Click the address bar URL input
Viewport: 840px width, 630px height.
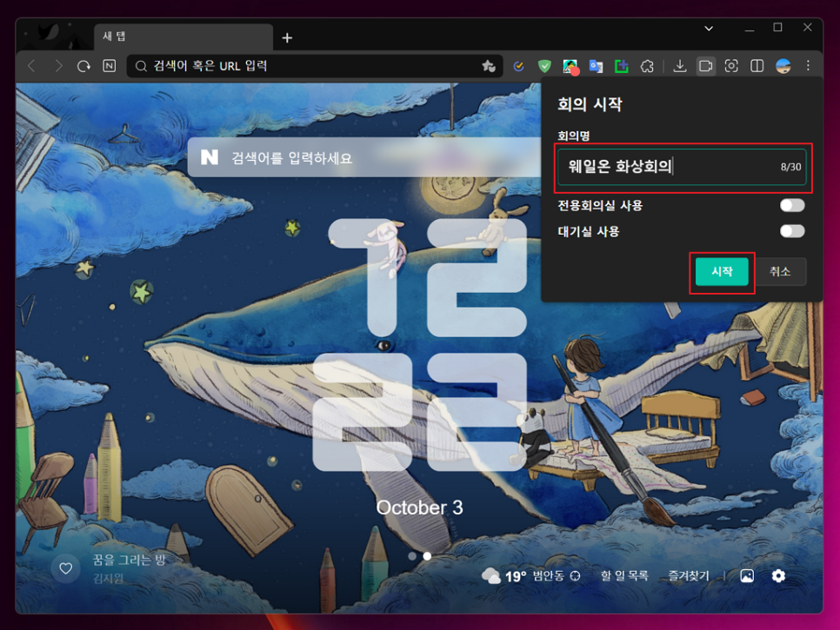(313, 66)
